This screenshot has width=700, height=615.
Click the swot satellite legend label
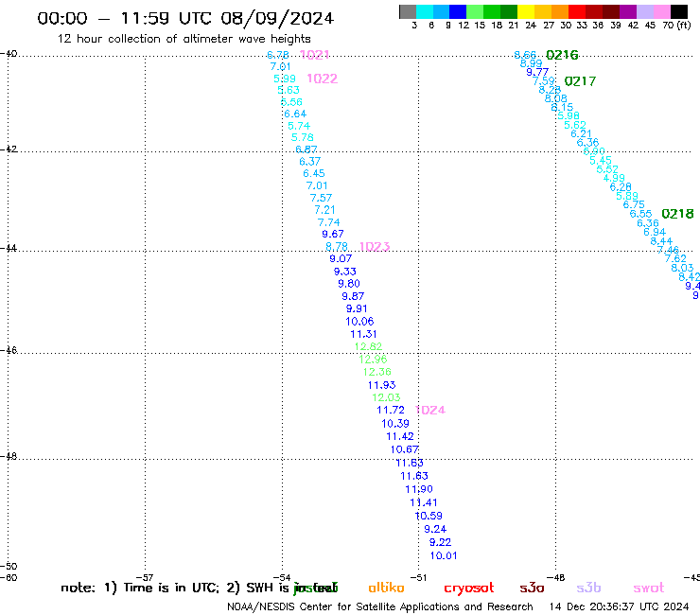(x=649, y=588)
